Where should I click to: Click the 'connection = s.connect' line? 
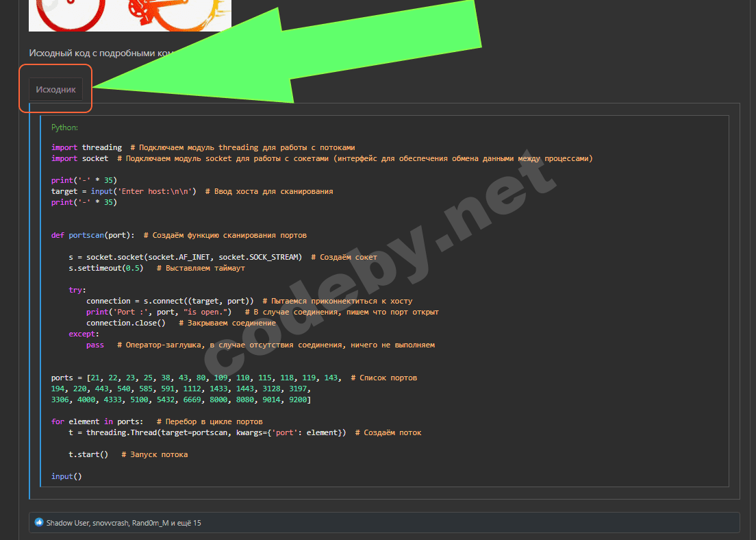point(249,301)
